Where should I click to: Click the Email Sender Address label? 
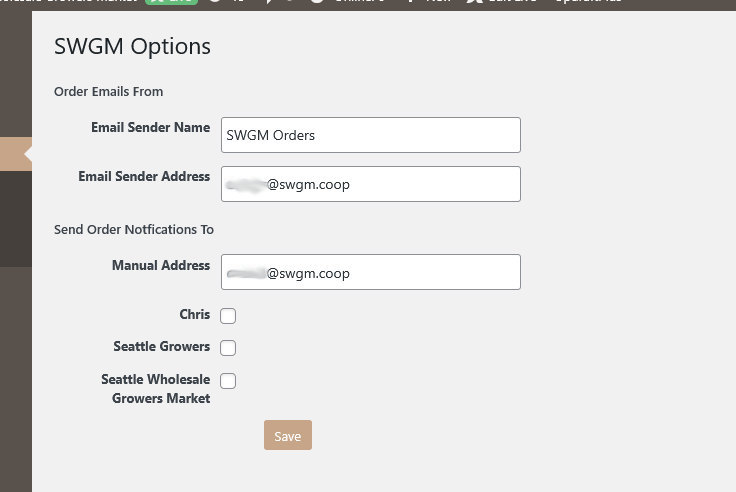[x=144, y=177]
